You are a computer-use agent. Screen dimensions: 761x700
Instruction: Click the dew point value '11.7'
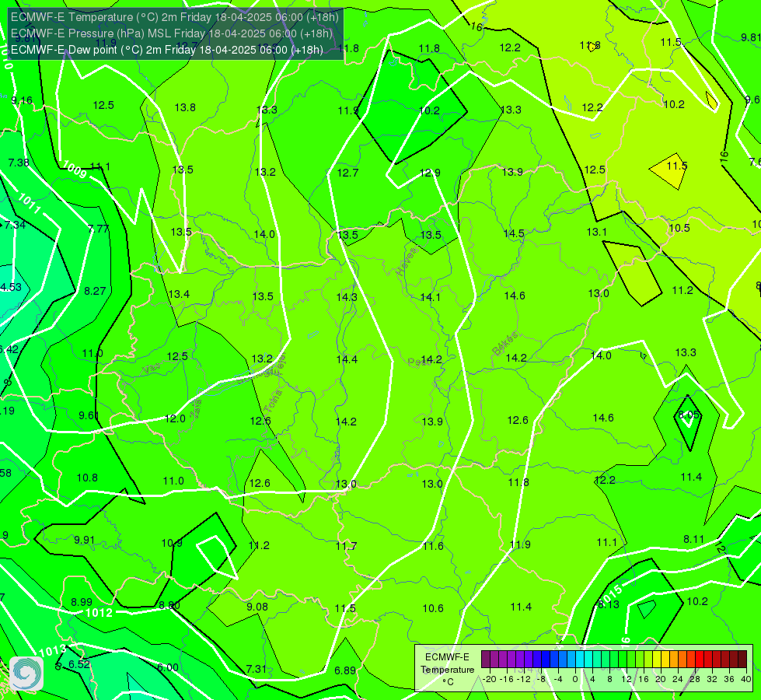click(x=346, y=547)
